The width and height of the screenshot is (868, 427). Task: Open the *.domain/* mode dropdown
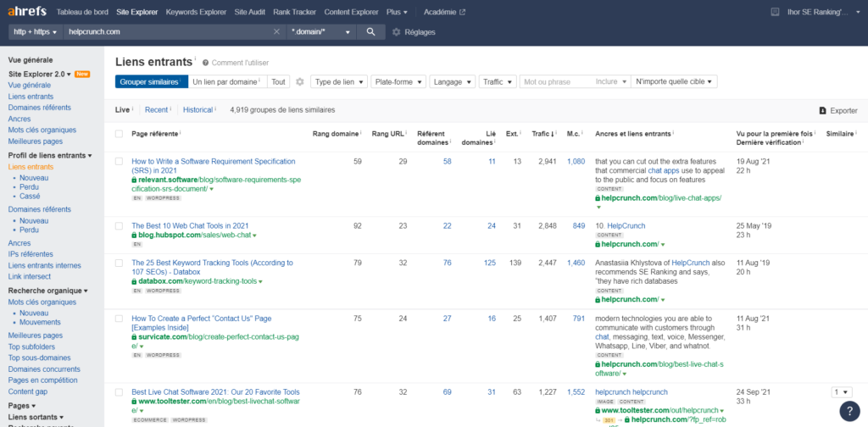322,32
